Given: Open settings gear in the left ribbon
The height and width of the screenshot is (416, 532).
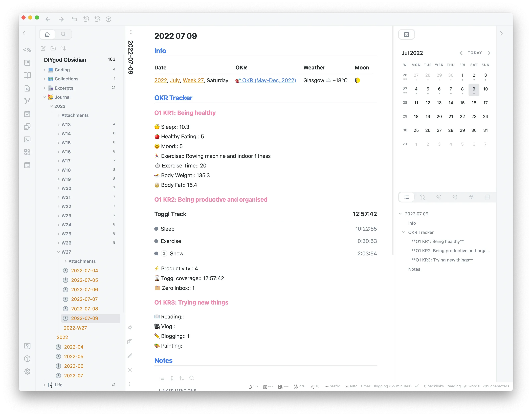Looking at the screenshot, I should point(27,371).
